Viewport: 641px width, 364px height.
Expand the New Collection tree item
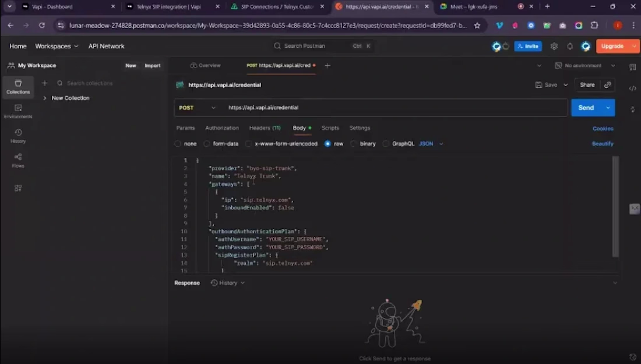pyautogui.click(x=44, y=98)
